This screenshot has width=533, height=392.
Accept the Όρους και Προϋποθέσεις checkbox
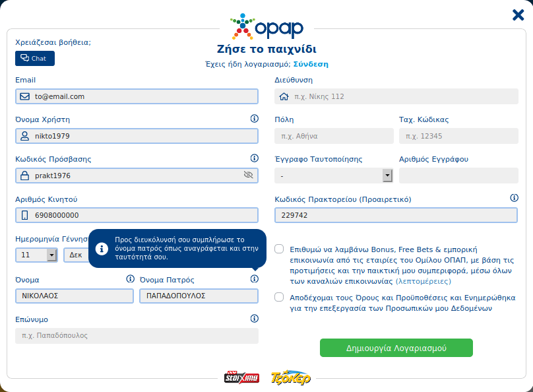click(279, 297)
